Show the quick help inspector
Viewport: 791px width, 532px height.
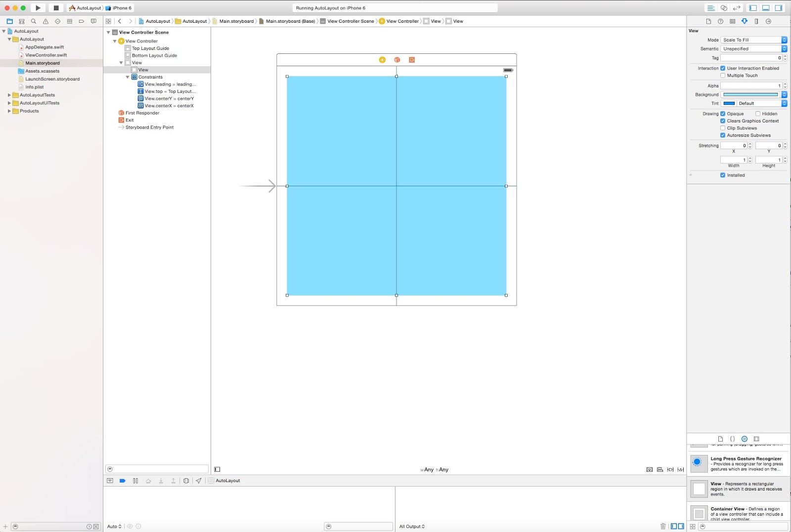pos(720,21)
